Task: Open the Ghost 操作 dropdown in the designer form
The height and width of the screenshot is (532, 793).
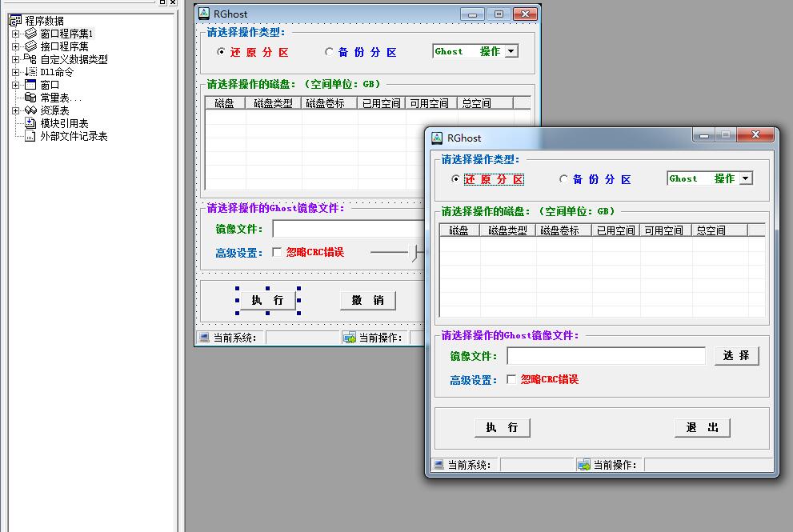Action: click(511, 51)
